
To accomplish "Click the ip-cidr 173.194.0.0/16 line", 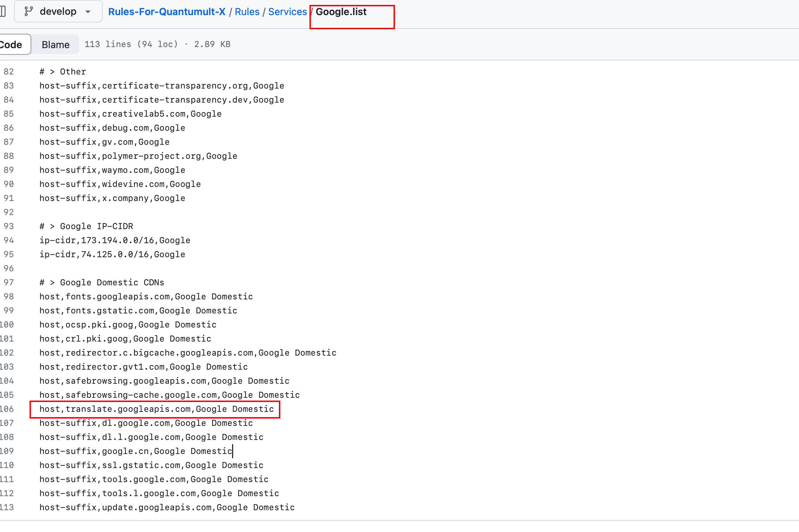I will tap(115, 240).
